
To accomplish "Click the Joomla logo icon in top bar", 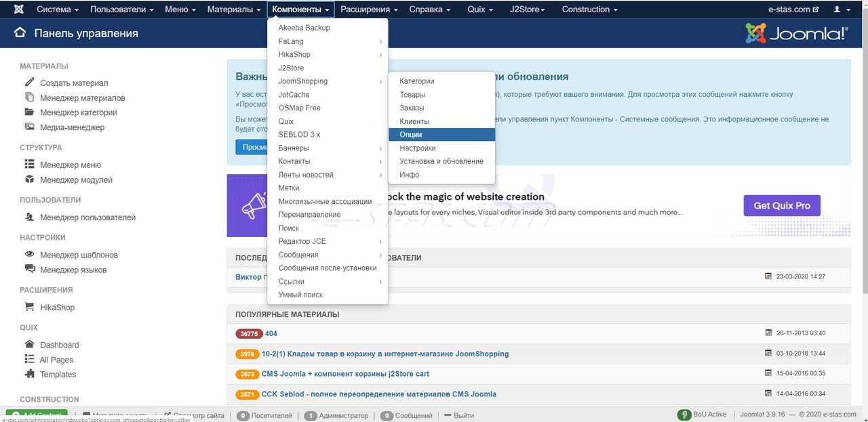I will point(18,9).
